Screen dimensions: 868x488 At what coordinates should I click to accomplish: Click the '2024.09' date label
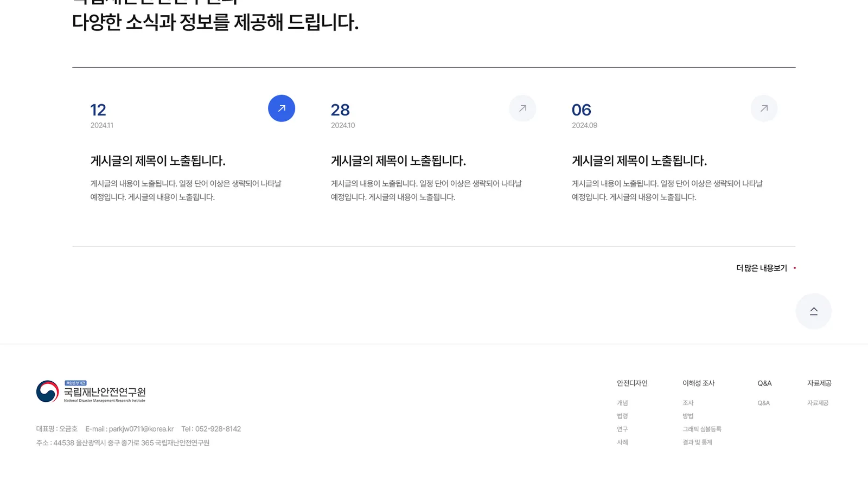tap(584, 125)
